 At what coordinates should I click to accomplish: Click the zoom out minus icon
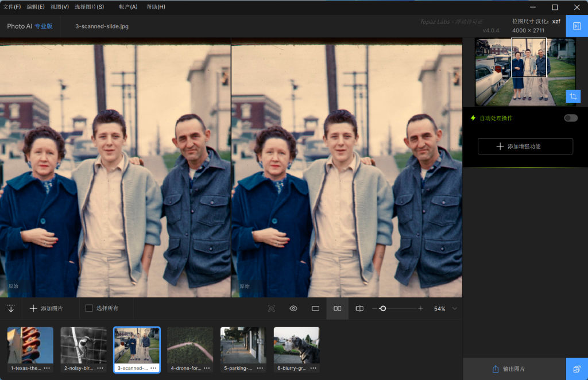pyautogui.click(x=374, y=308)
